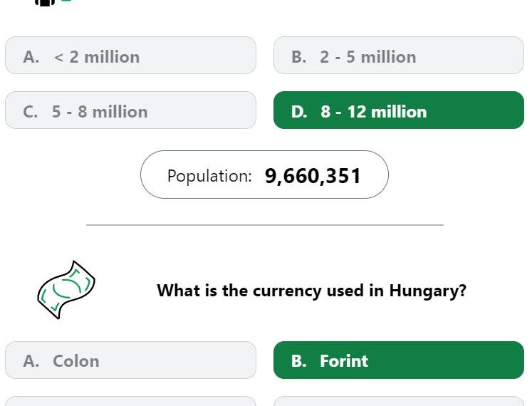Viewport: 532px width, 406px height.
Task: Select answer A. < 2 million
Action: (130, 56)
